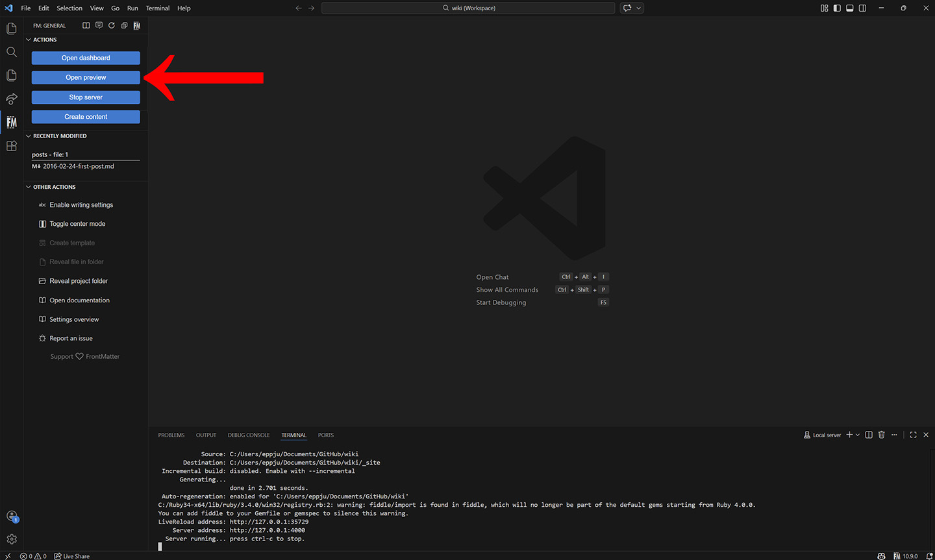Open the Search view in activity bar
935x560 pixels.
point(12,52)
